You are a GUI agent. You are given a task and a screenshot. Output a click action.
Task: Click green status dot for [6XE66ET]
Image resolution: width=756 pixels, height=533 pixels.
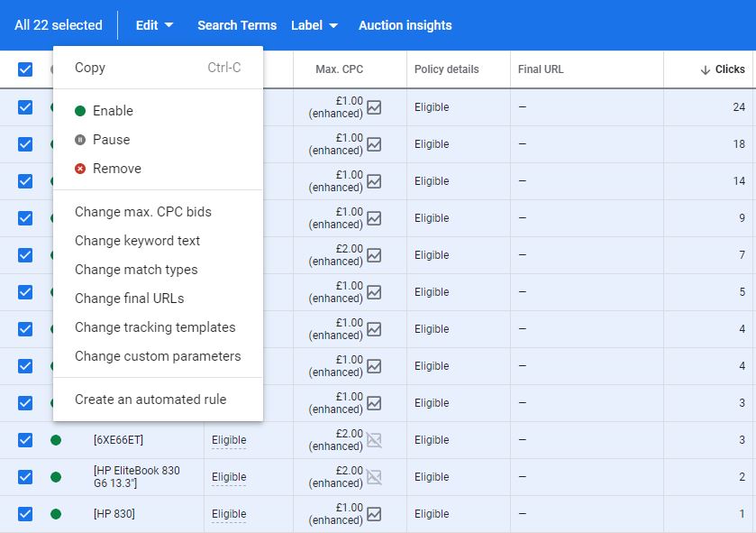coord(56,440)
